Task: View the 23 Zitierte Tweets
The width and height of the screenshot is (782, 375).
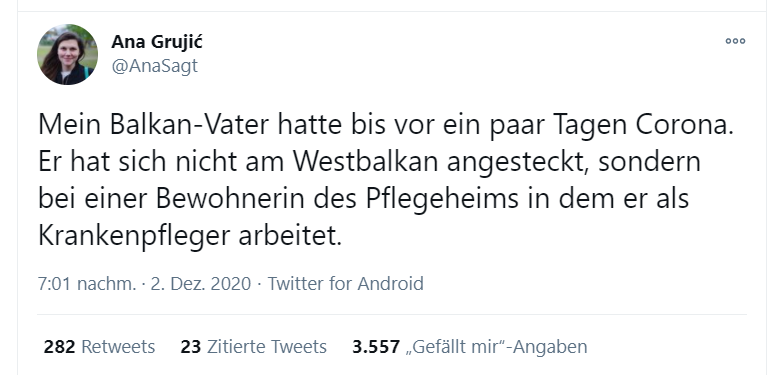Action: [x=253, y=346]
